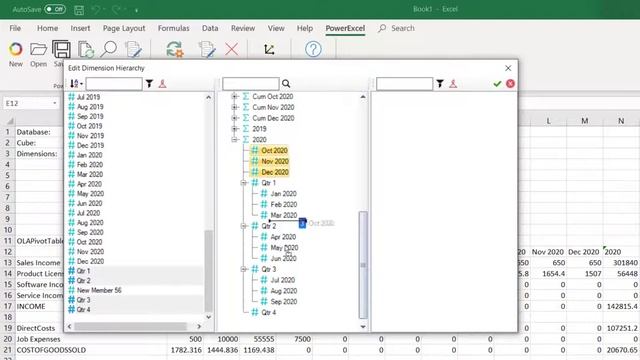
Task: Click the filter funnel in left pane
Action: [149, 84]
